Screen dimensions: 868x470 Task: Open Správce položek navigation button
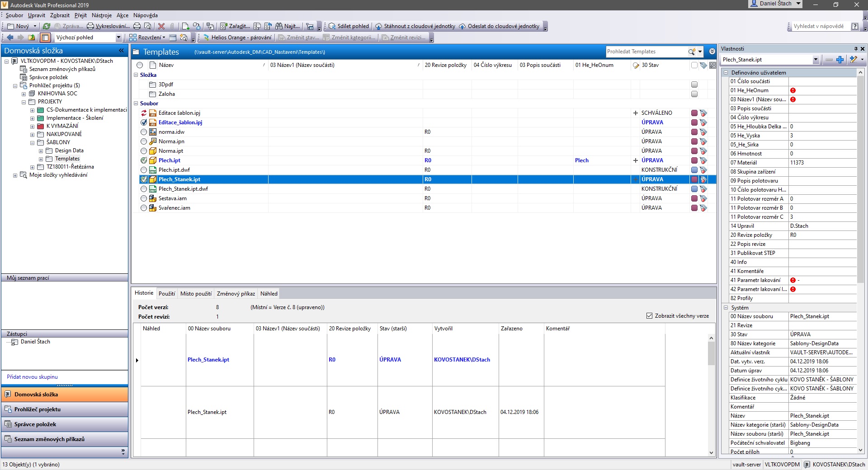click(x=65, y=424)
